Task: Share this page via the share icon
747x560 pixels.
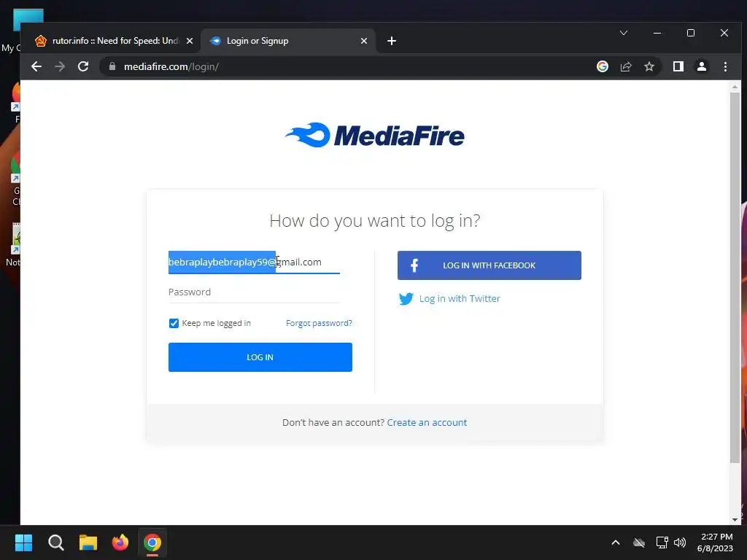Action: coord(625,66)
